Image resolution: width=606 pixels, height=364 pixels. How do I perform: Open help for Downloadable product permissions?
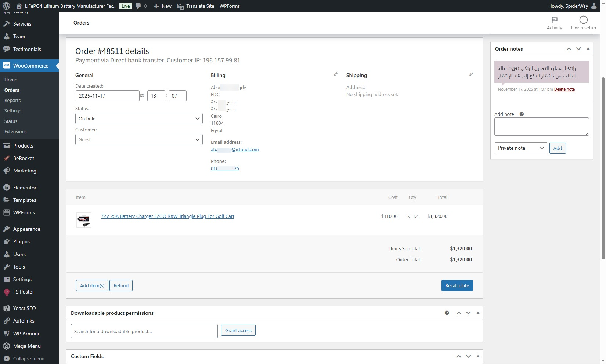pos(447,313)
